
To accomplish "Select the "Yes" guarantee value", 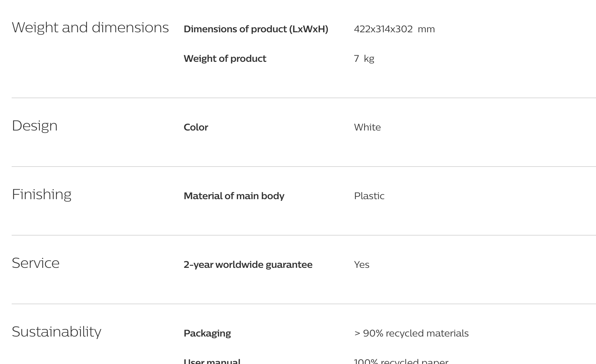I will [362, 265].
